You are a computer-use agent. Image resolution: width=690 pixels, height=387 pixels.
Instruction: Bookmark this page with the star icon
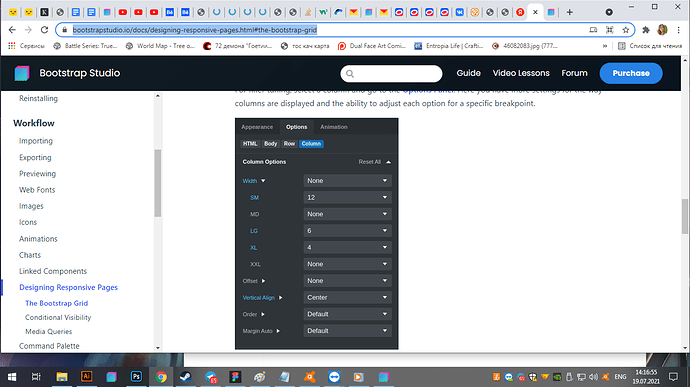pyautogui.click(x=626, y=30)
